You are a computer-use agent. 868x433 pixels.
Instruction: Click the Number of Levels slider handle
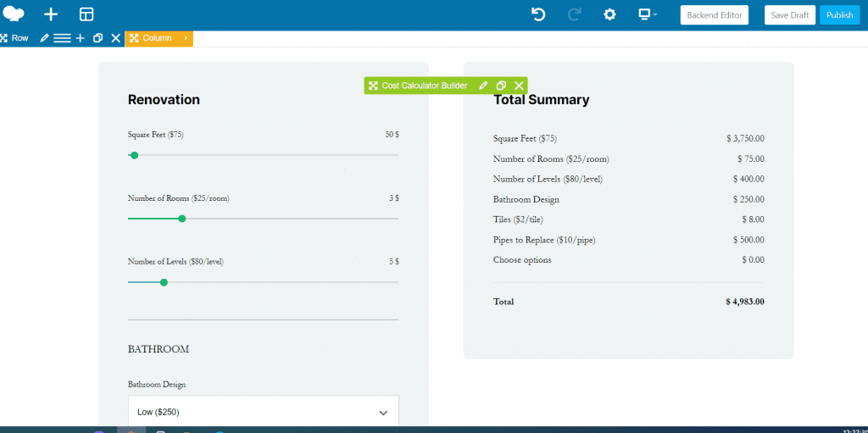click(x=164, y=282)
